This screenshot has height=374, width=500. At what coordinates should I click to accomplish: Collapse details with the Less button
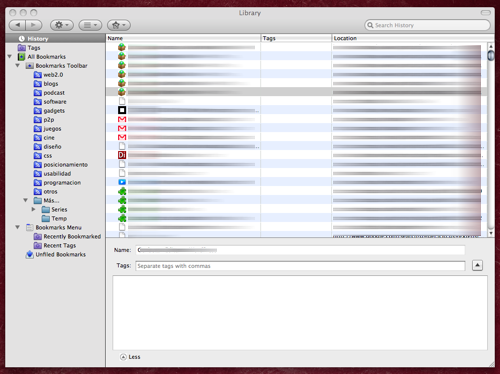coord(130,357)
